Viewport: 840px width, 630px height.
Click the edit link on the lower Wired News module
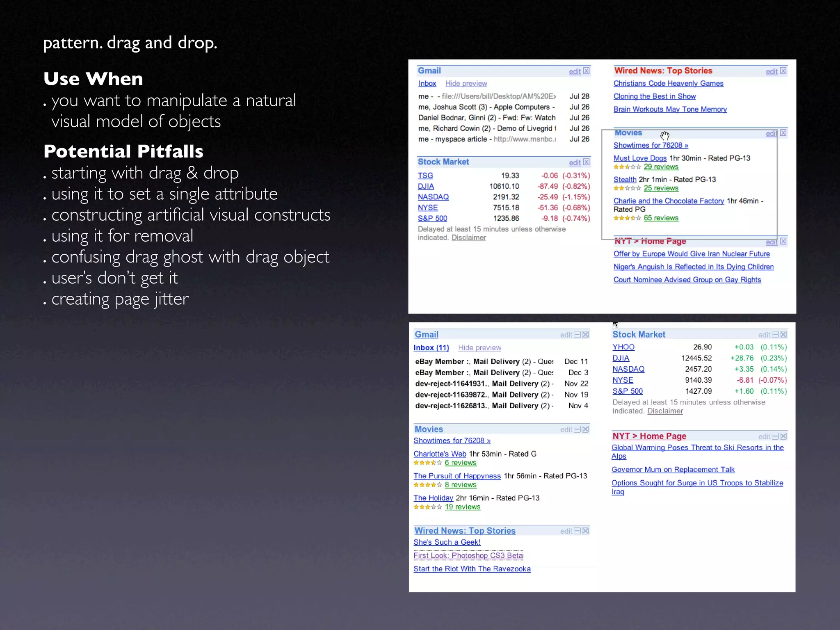[x=566, y=531]
